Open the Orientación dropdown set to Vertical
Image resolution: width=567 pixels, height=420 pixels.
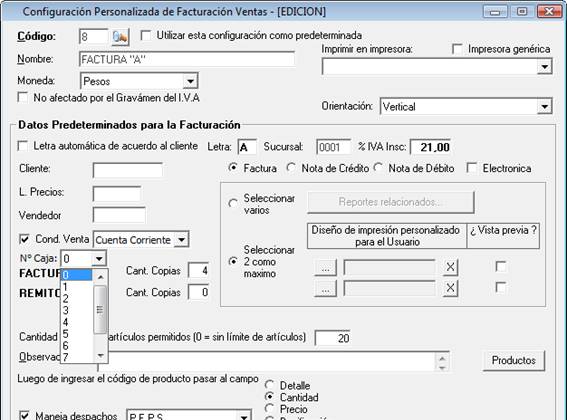pos(544,106)
